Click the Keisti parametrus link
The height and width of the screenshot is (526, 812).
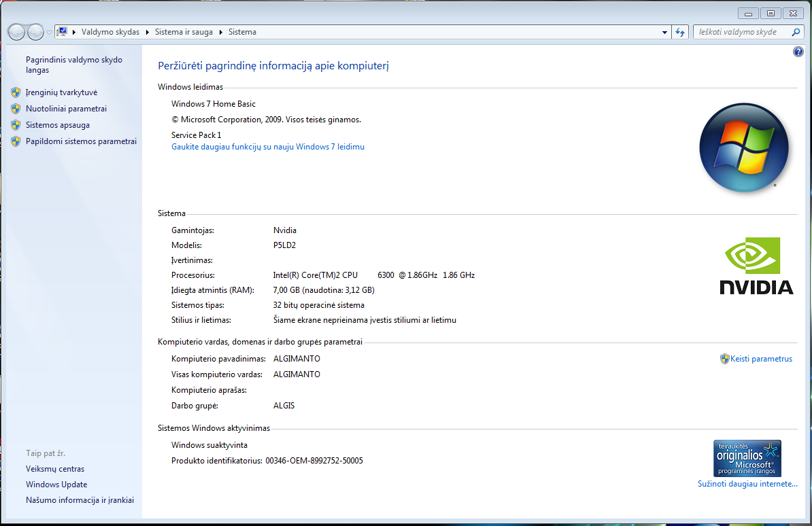(x=761, y=359)
